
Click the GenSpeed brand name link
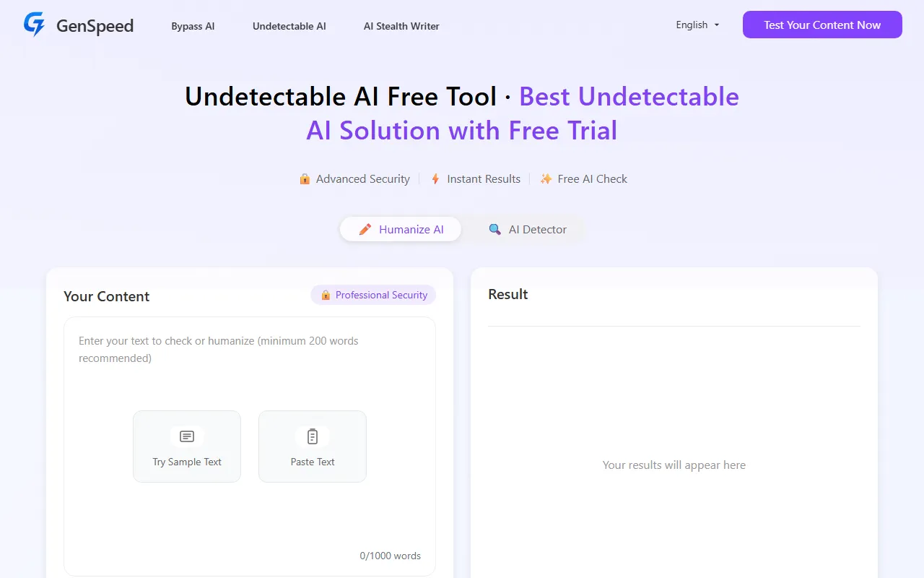[x=95, y=26]
